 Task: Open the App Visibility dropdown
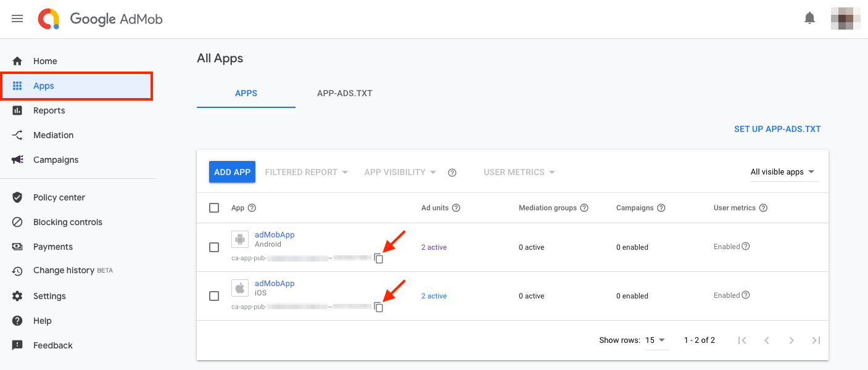(400, 172)
